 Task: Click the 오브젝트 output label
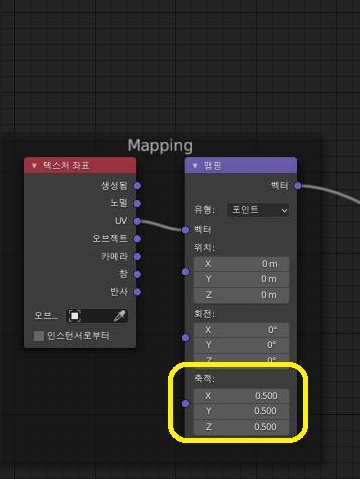(x=110, y=239)
